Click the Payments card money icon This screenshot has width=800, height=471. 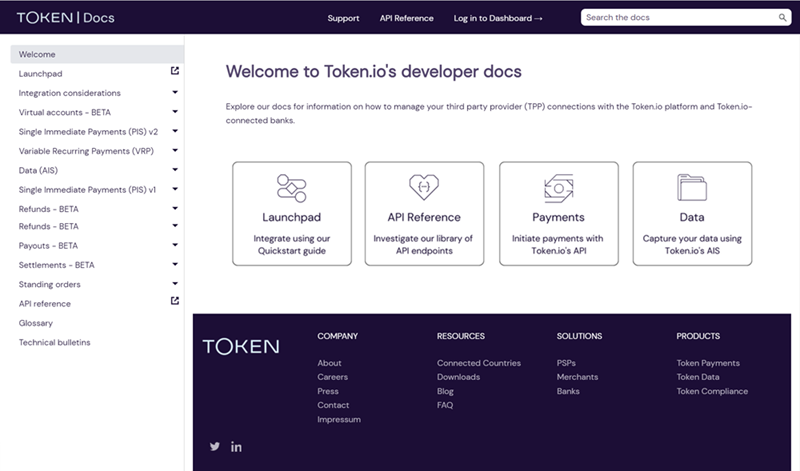coord(558,187)
